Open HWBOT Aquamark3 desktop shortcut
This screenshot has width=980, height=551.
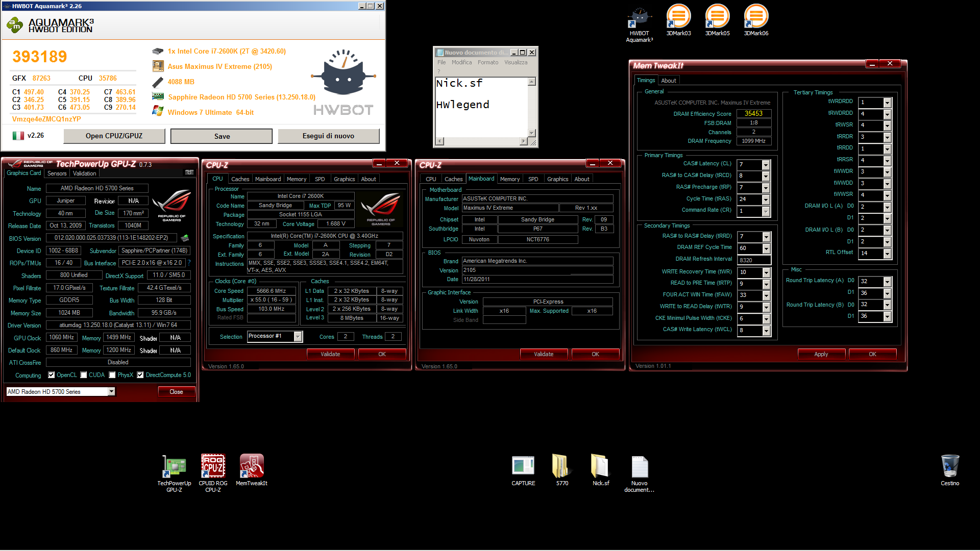pyautogui.click(x=639, y=24)
